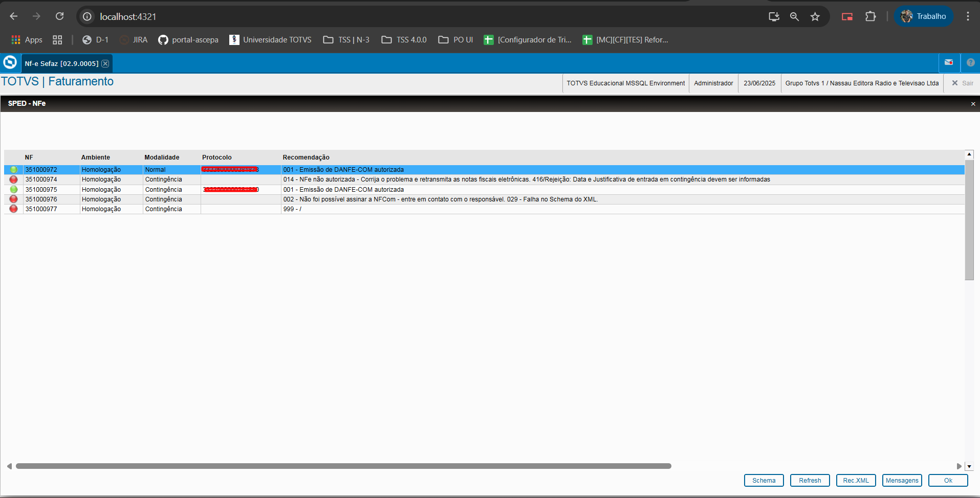Viewport: 980px width, 498px height.
Task: Install app icon in address bar
Action: (774, 16)
